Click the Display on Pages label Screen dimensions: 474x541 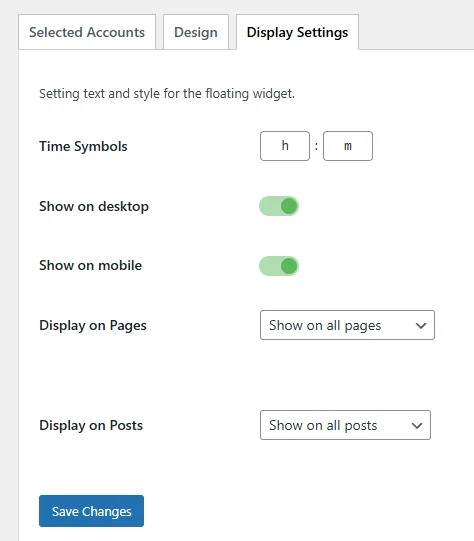(x=93, y=325)
